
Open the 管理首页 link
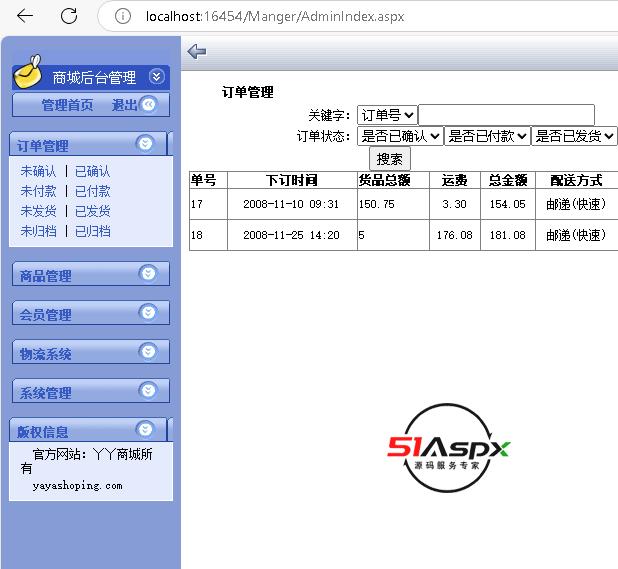pyautogui.click(x=67, y=105)
